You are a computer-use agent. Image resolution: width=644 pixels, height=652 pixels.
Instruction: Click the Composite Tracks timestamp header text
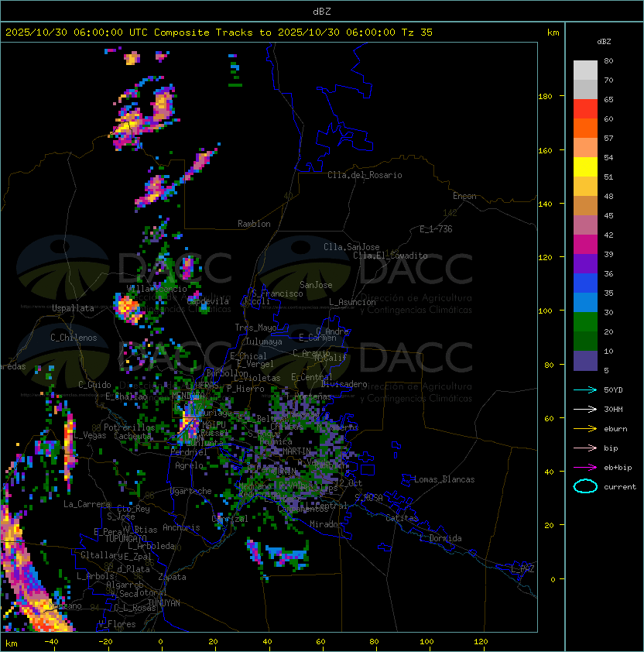click(219, 33)
